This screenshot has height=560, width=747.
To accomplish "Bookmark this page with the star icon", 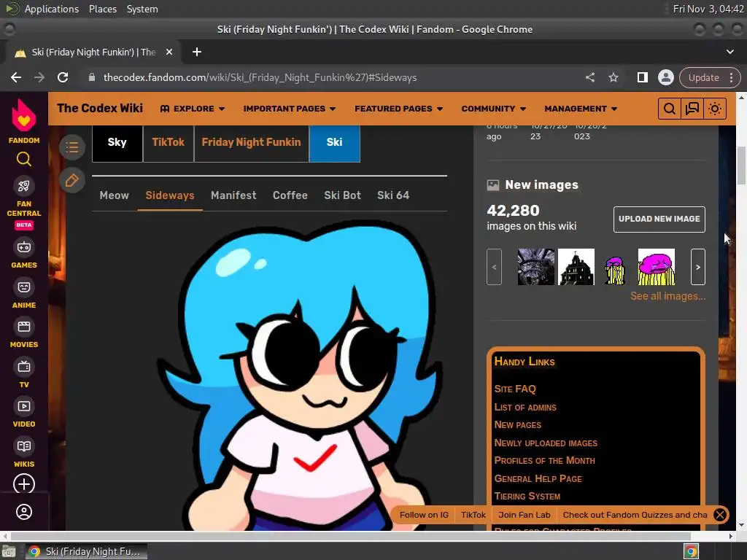I will coord(613,77).
